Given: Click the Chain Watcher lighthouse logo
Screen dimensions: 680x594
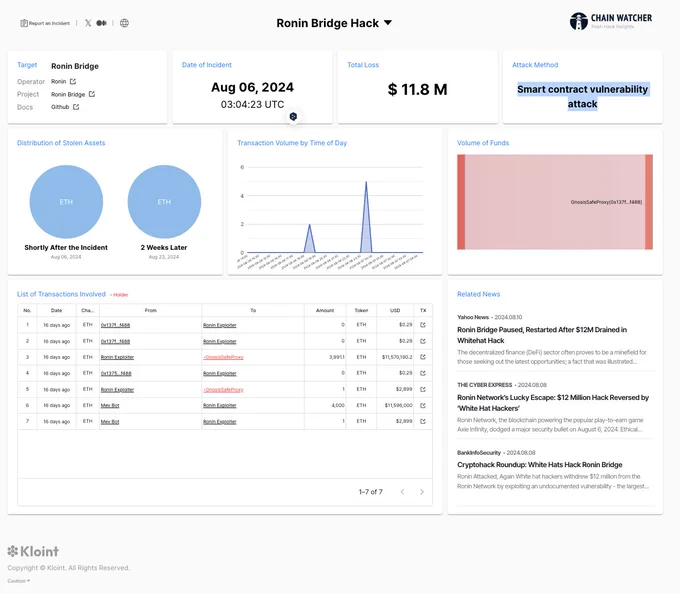Looking at the screenshot, I should tap(579, 21).
